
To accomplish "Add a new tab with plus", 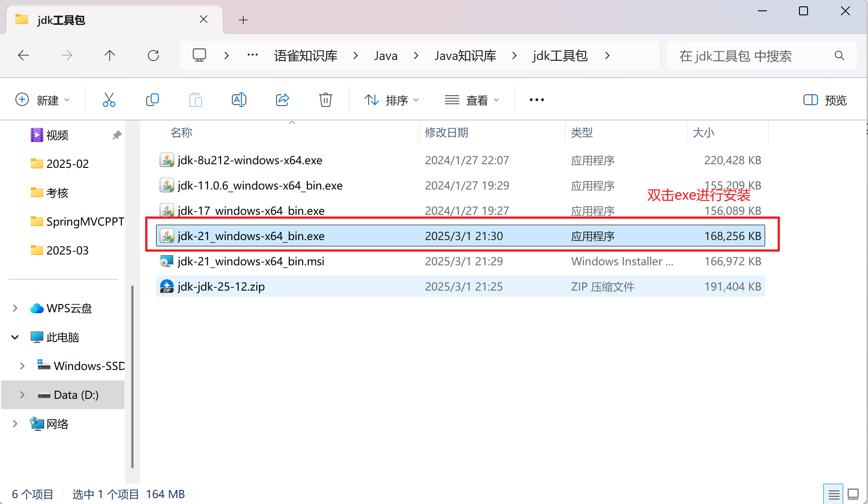I will 243,20.
